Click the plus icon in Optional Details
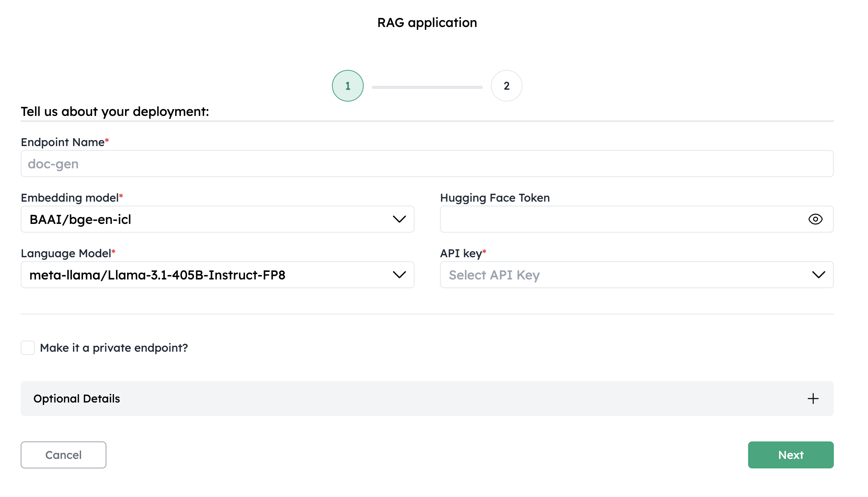This screenshot has height=497, width=868. click(813, 399)
